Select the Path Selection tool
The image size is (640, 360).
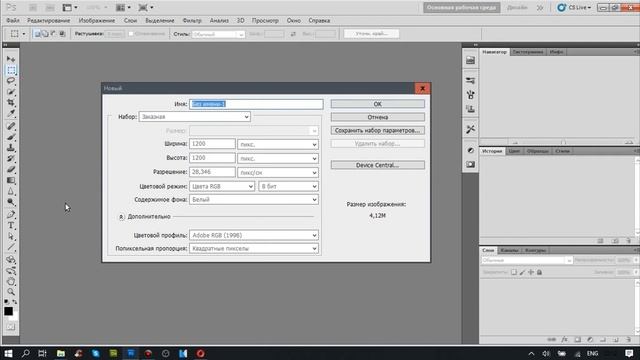11,236
